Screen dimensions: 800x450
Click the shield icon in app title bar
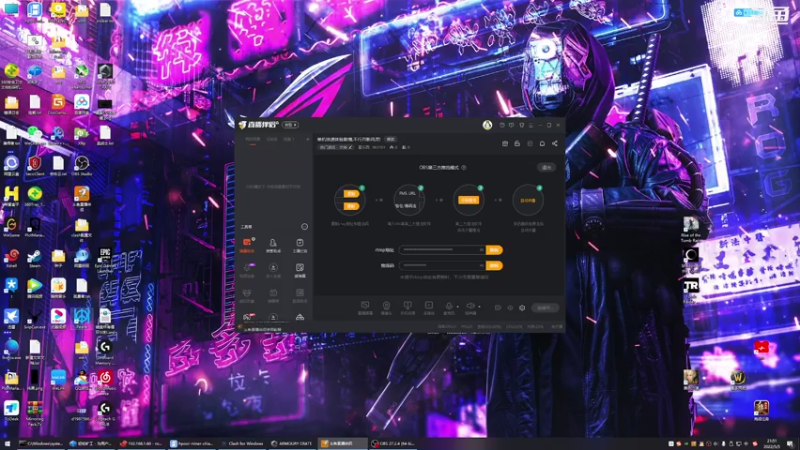521,125
